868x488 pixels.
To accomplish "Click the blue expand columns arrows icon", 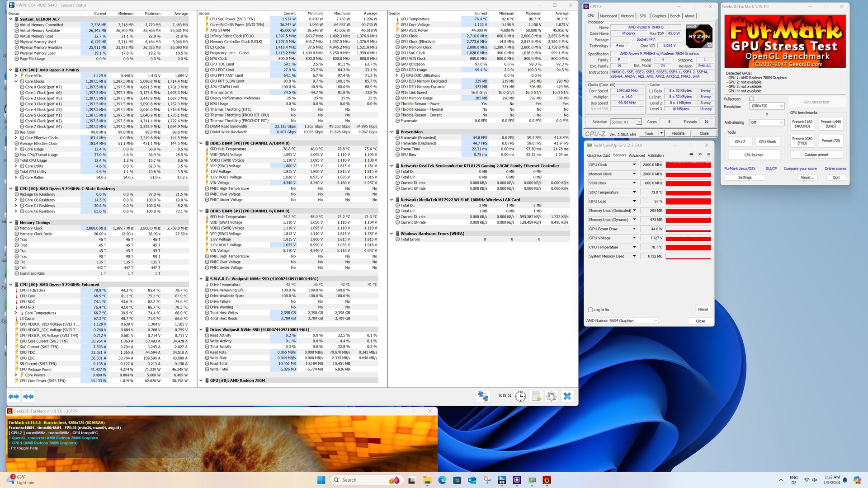I will click(x=14, y=396).
